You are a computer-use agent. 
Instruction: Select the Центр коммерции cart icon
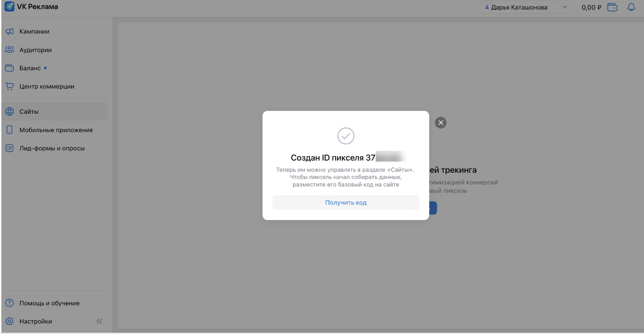pyautogui.click(x=10, y=87)
